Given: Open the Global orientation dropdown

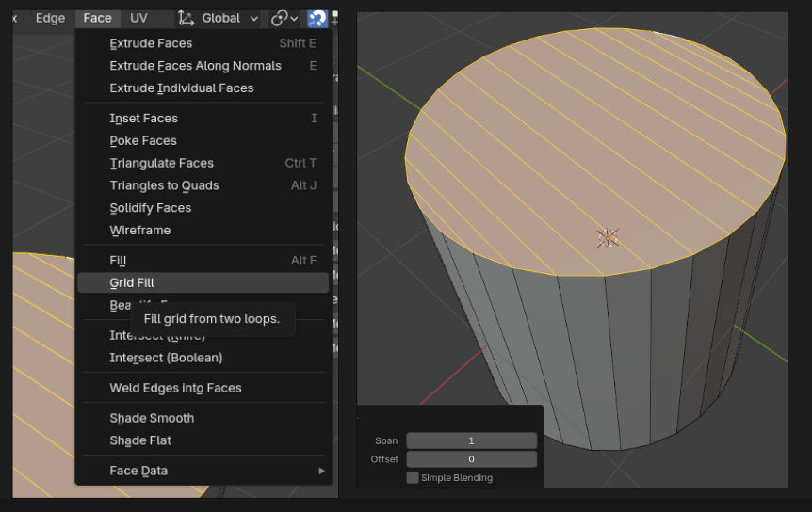Looking at the screenshot, I should click(229, 18).
